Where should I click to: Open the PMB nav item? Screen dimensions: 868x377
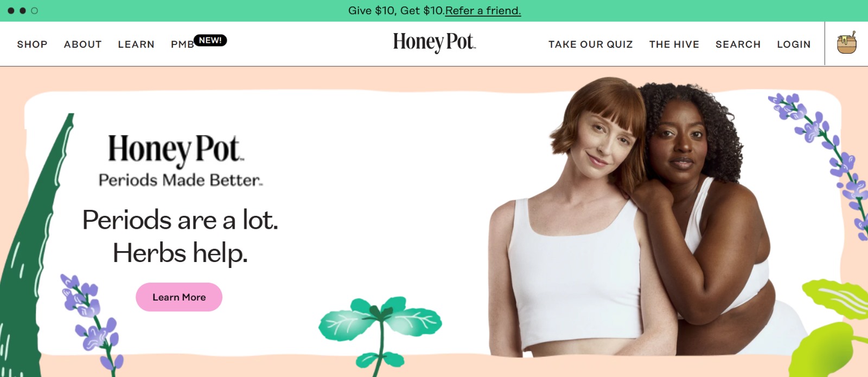(182, 44)
